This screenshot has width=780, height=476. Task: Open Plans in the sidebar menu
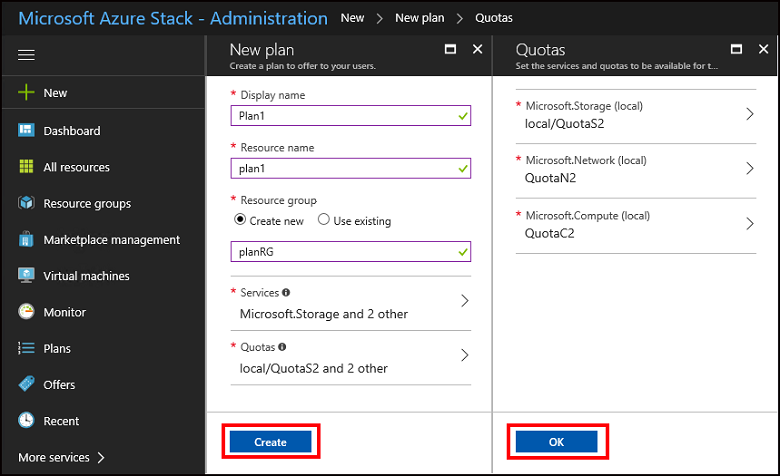point(56,349)
